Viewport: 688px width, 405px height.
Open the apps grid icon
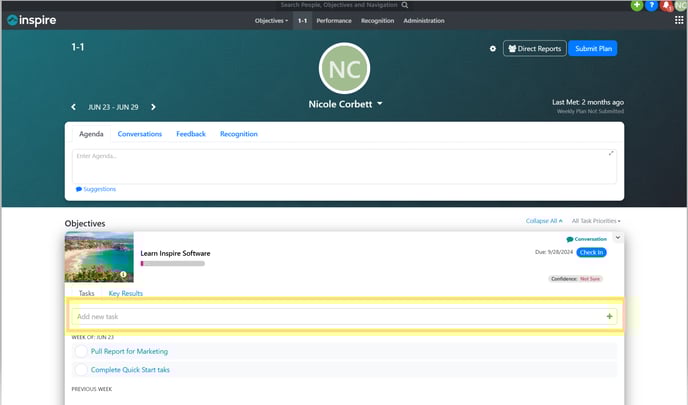pyautogui.click(x=679, y=20)
